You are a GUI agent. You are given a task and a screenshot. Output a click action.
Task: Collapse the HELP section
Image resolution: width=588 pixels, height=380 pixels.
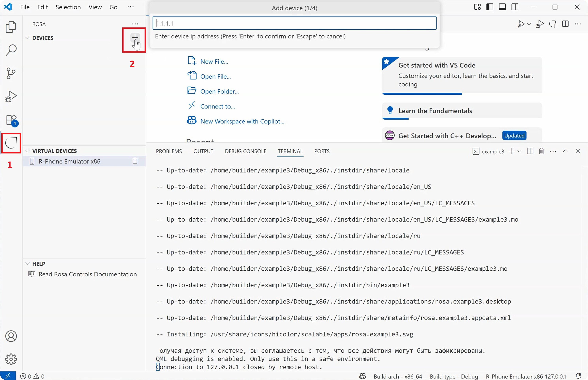point(27,264)
